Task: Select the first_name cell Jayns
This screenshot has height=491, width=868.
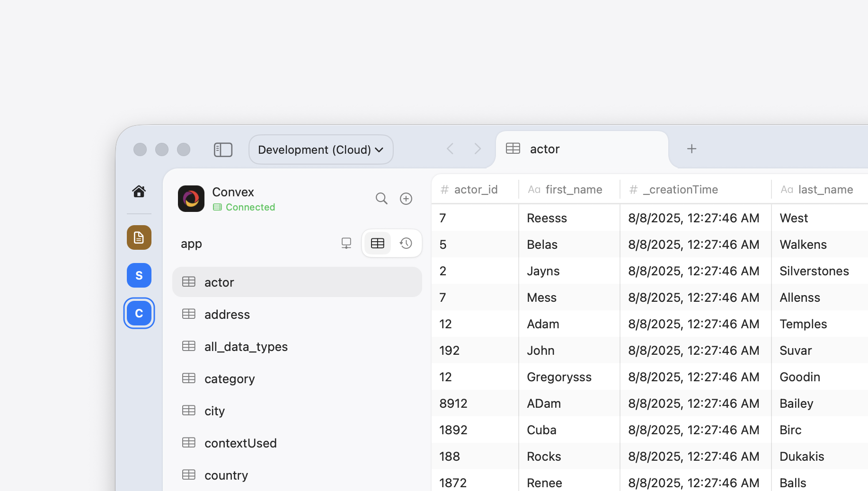Action: (569, 271)
